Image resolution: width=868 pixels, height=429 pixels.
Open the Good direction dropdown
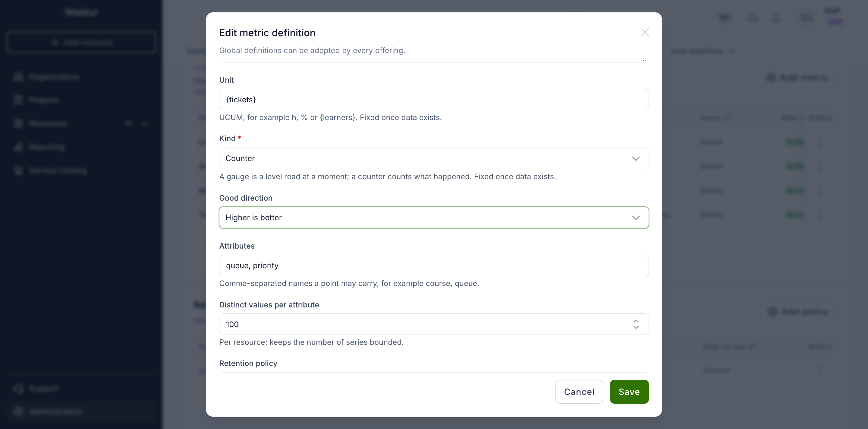click(x=434, y=218)
